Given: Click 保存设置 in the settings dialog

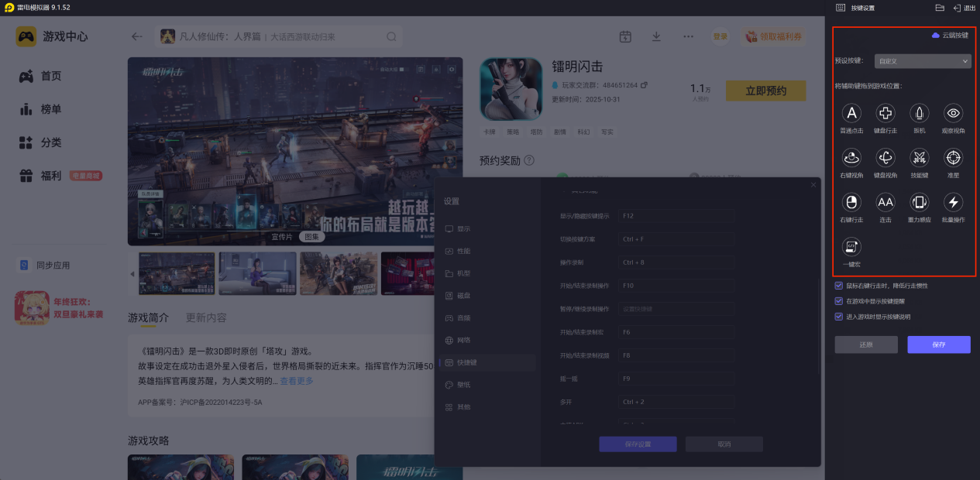Looking at the screenshot, I should [638, 444].
